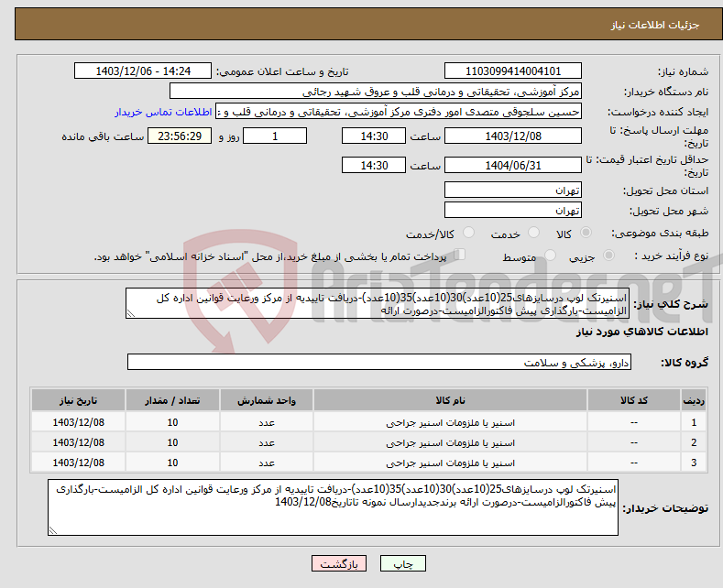The image size is (723, 588).
Task: Click the ردیف column header
Action: pyautogui.click(x=694, y=400)
